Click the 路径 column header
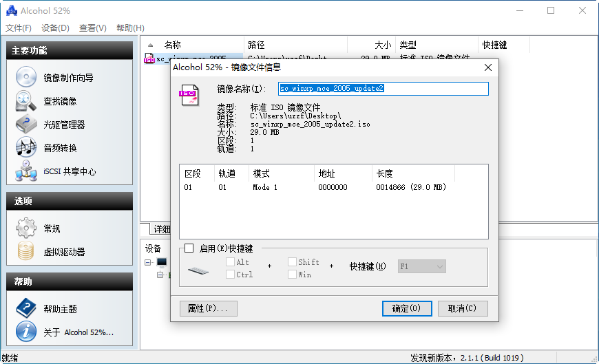 pyautogui.click(x=295, y=45)
